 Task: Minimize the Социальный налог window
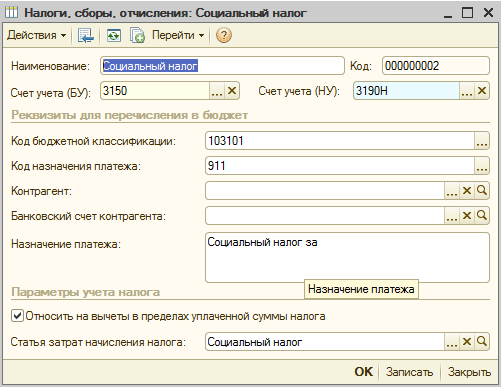[448, 14]
